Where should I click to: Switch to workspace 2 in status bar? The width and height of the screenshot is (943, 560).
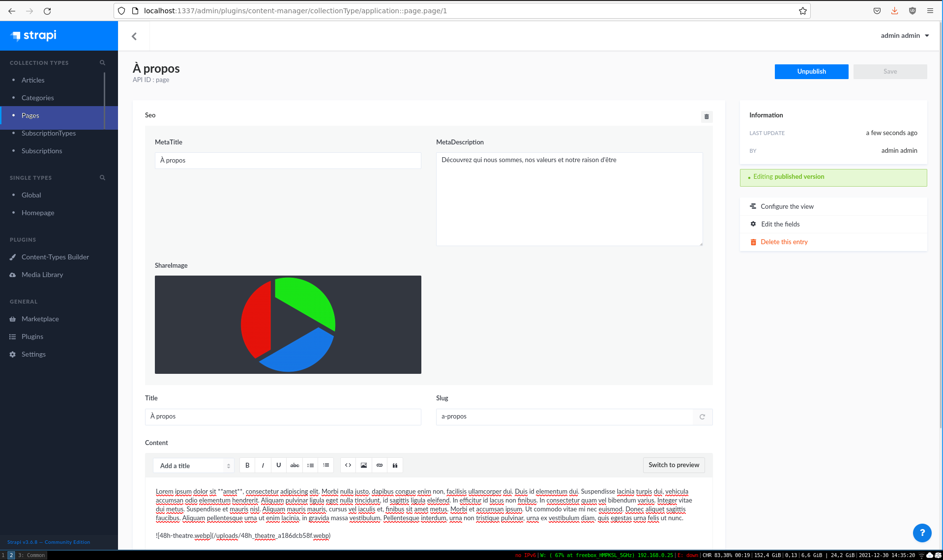point(11,555)
